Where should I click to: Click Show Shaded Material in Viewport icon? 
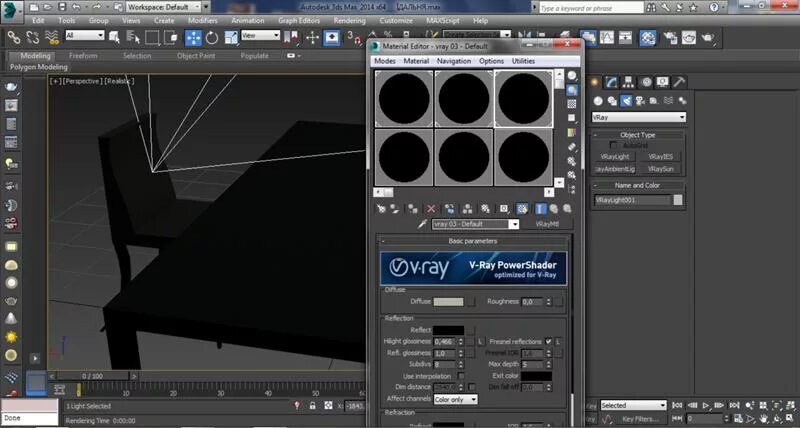[x=522, y=209]
